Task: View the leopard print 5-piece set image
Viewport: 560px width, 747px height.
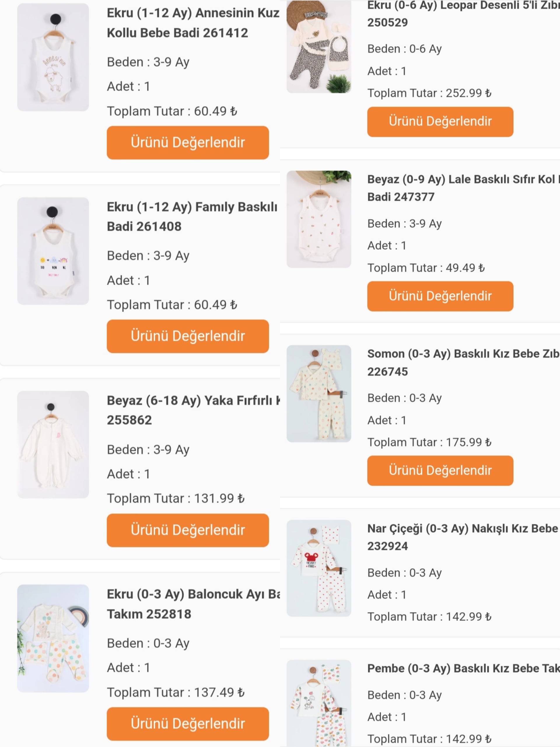Action: 319,47
